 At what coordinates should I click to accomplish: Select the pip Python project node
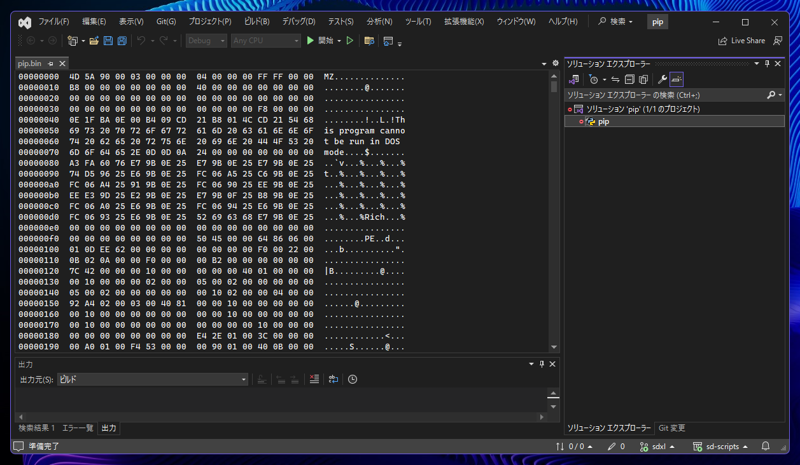point(604,121)
